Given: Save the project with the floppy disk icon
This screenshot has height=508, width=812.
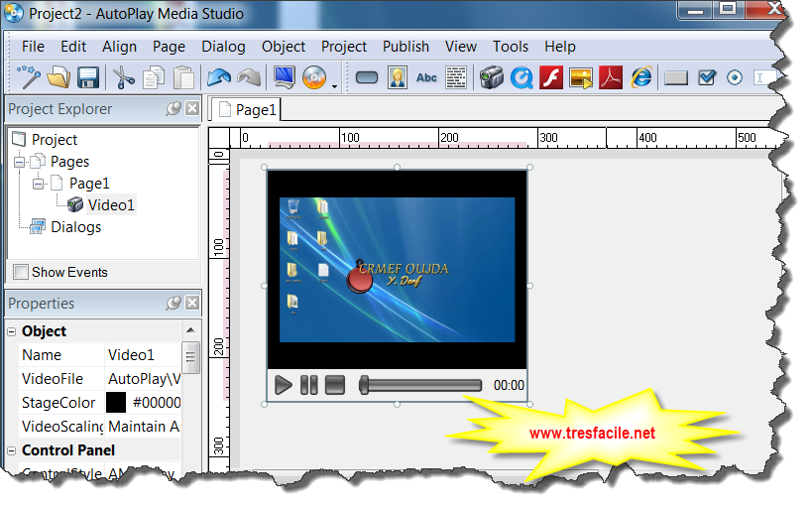Looking at the screenshot, I should tap(88, 77).
